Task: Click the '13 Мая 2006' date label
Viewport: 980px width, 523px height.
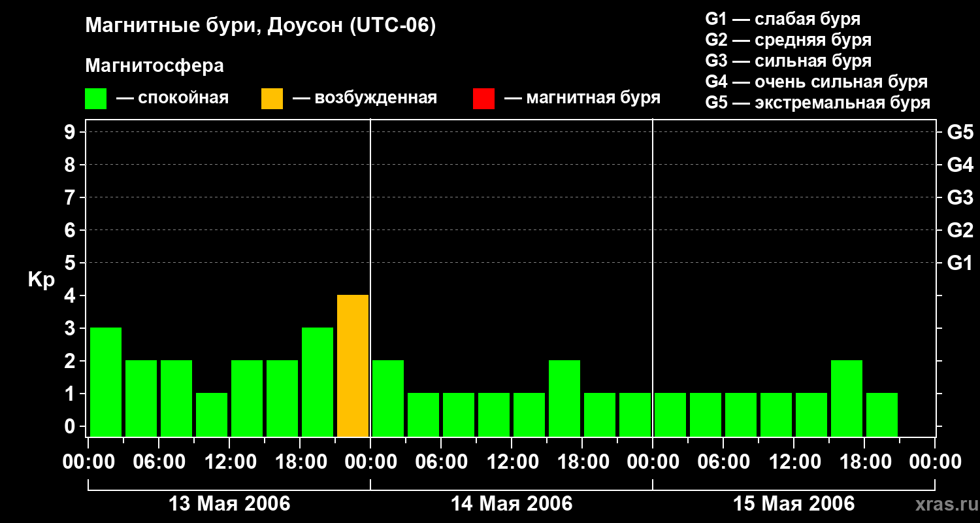Action: [229, 504]
